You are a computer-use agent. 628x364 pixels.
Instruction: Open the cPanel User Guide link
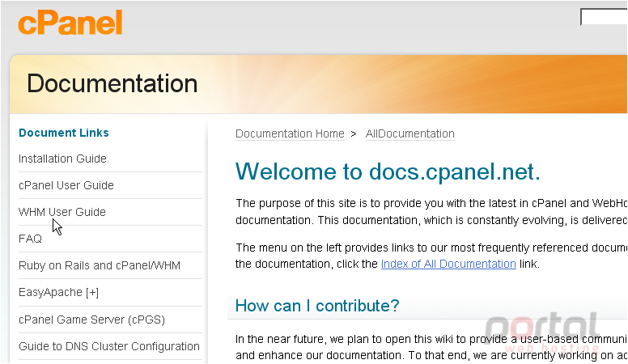(66, 185)
